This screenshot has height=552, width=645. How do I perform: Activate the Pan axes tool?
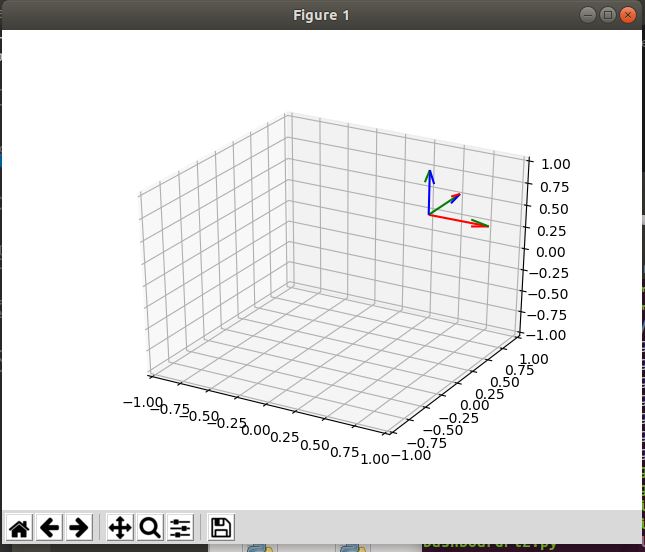coord(120,527)
